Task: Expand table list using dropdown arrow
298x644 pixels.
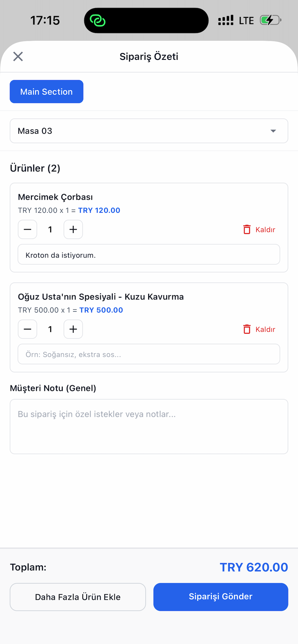Action: 273,131
